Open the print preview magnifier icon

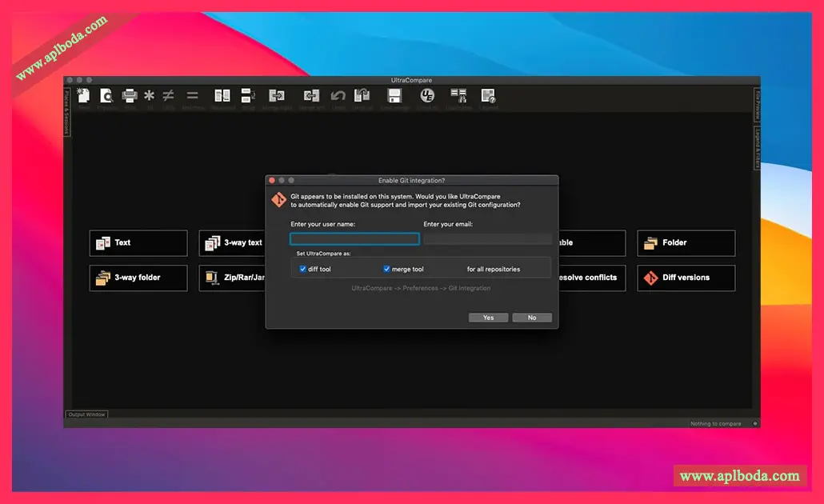click(106, 96)
